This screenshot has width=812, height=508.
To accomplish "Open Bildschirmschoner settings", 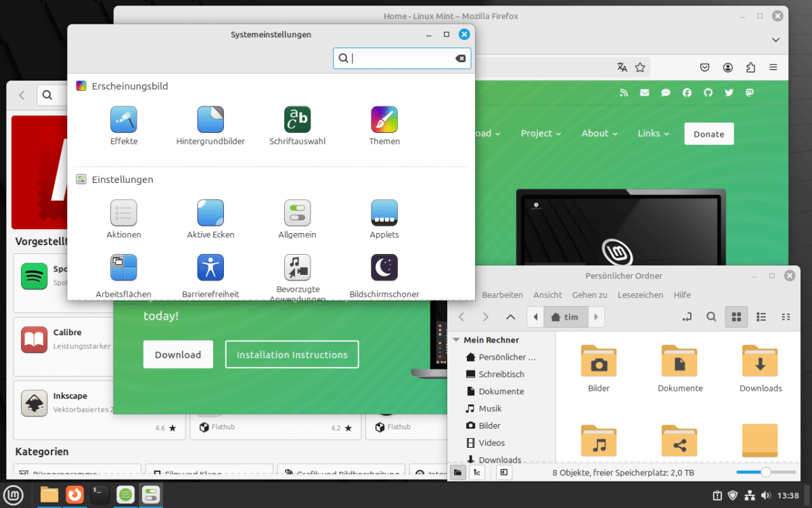I will (384, 276).
